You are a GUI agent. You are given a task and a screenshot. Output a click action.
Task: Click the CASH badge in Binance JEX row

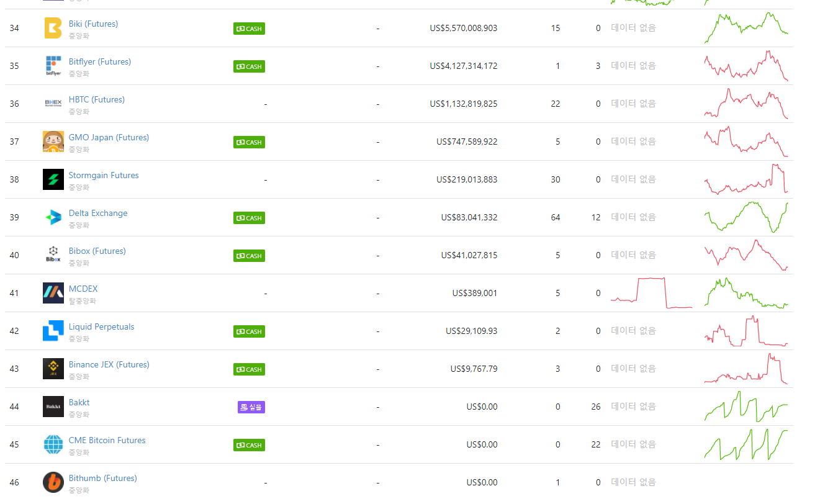coord(249,369)
